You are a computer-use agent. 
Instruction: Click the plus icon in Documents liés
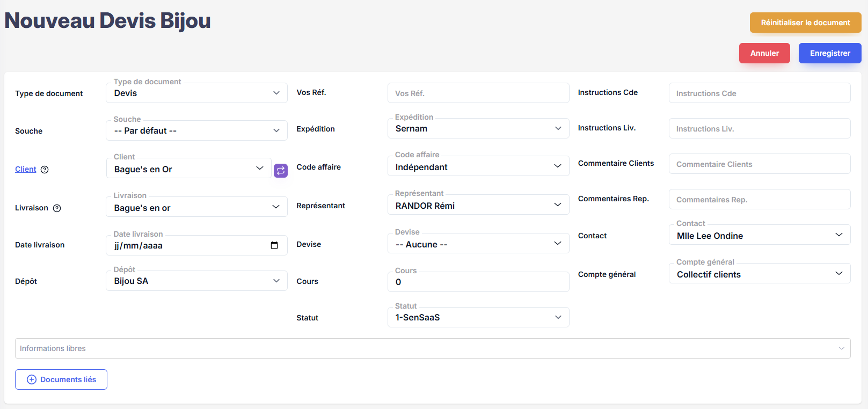tap(32, 379)
